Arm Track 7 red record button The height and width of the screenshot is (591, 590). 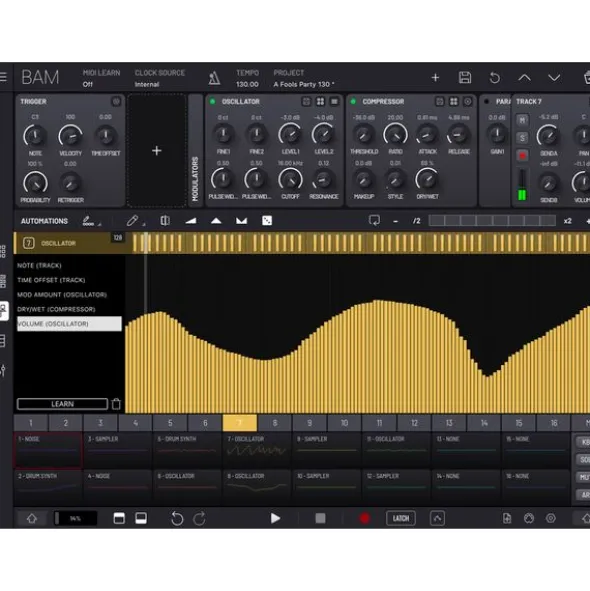pyautogui.click(x=522, y=155)
